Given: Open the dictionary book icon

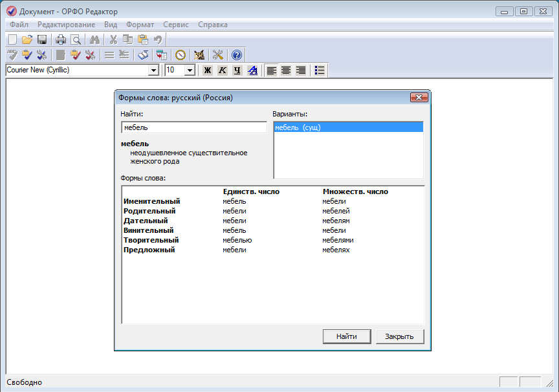Looking at the screenshot, I should click(x=143, y=55).
